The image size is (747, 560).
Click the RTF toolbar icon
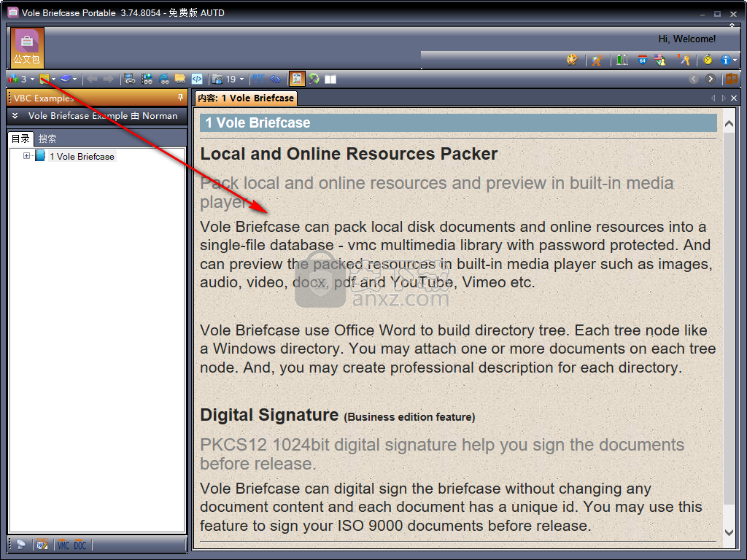tap(259, 79)
